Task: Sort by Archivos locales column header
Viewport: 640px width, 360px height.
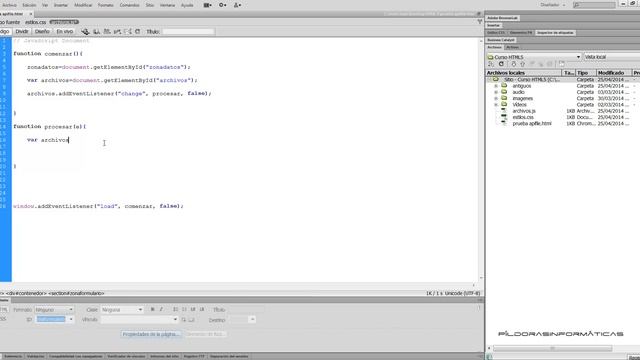Action: coord(524,73)
